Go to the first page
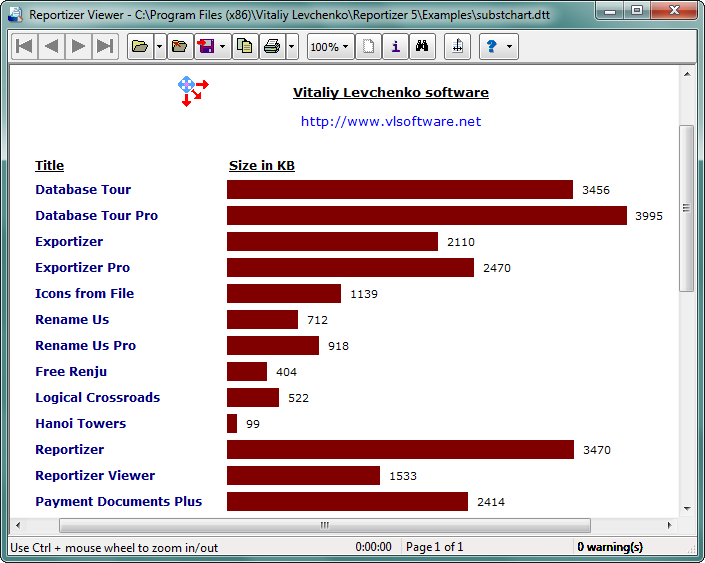Viewport: 705px width, 563px height. (24, 47)
